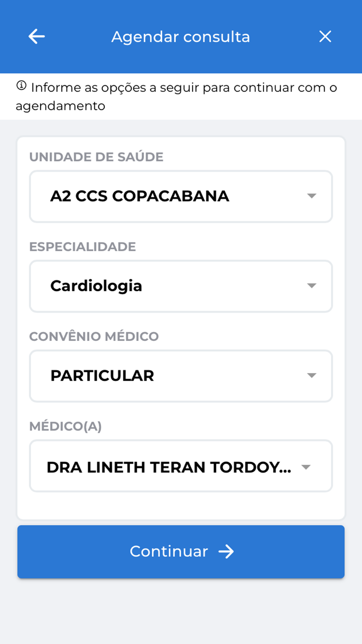Expand the Unidade de Saúde dropdown arrow

(311, 196)
